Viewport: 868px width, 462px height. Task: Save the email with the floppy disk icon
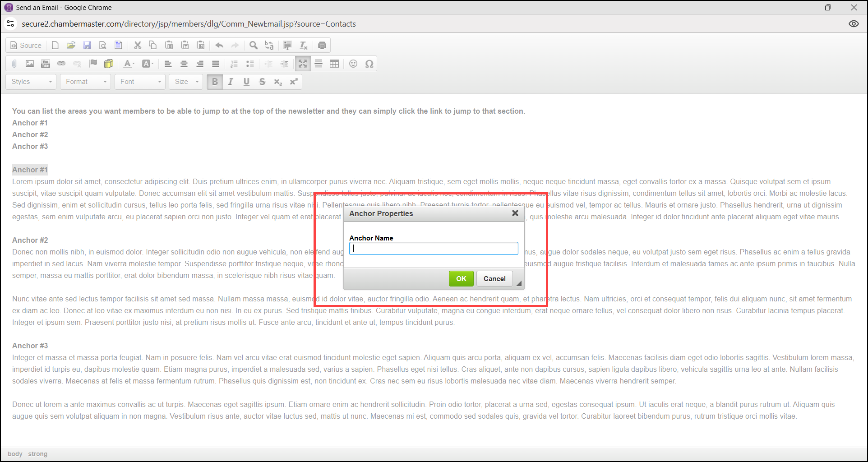pos(87,45)
